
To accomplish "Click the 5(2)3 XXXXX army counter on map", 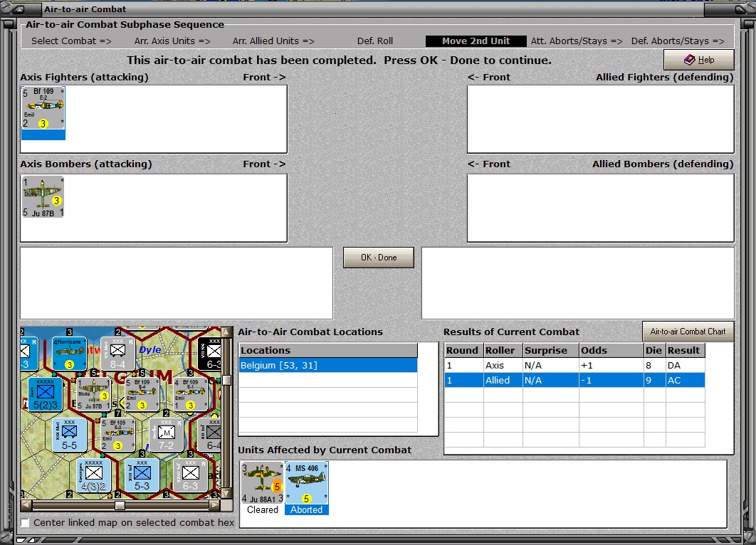I will tap(45, 394).
